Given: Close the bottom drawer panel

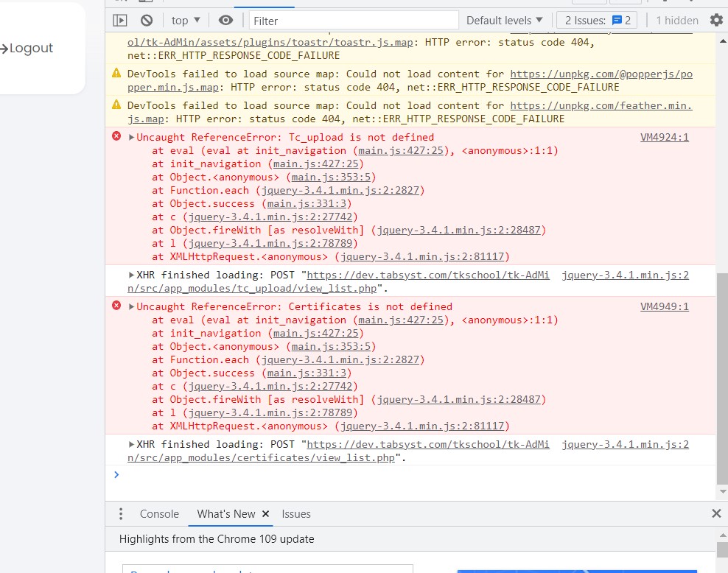Looking at the screenshot, I should point(715,513).
